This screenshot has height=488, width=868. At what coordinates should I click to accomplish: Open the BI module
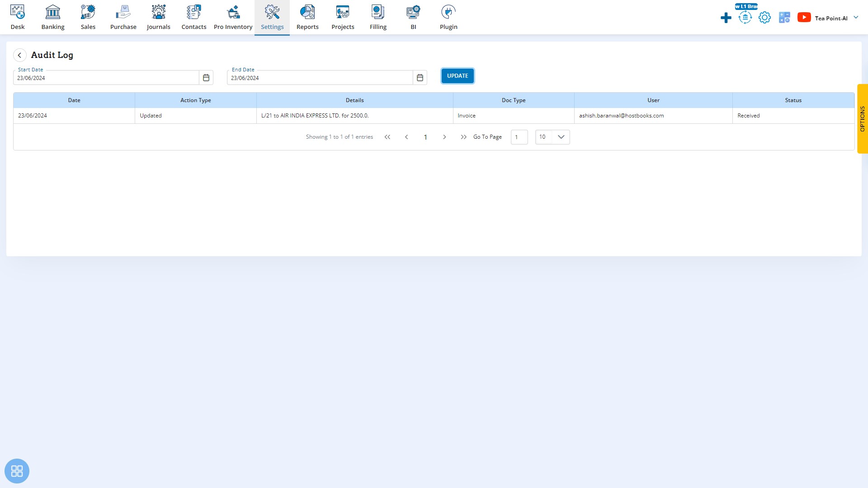413,18
